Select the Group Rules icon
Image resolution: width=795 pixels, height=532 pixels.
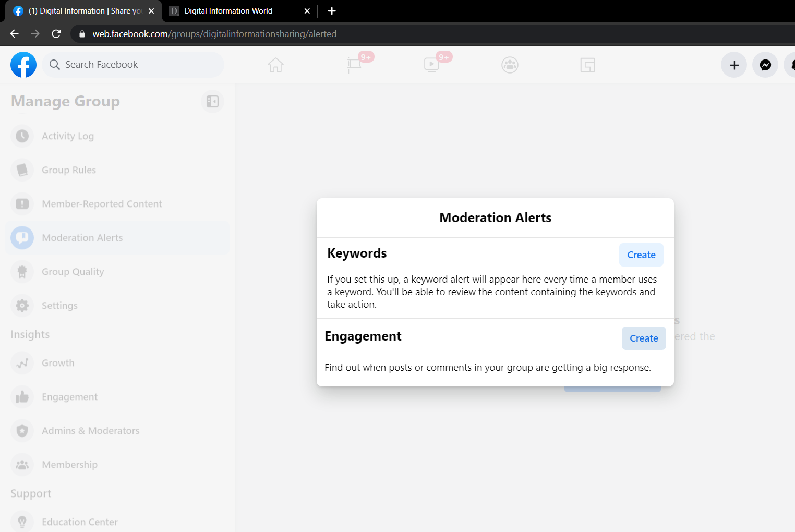pyautogui.click(x=22, y=170)
